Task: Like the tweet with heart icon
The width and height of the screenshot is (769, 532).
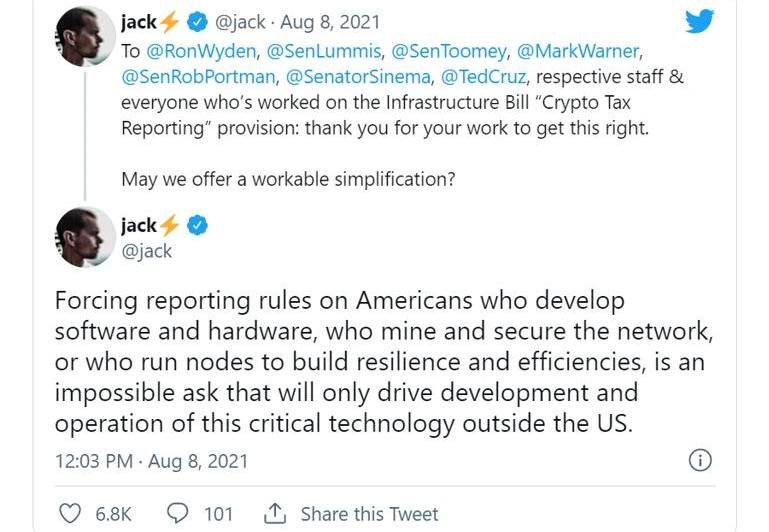Action: pos(70,514)
